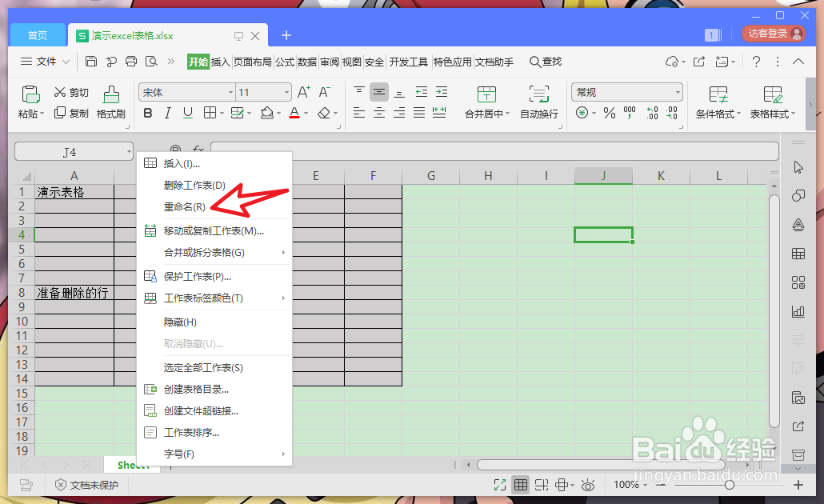The width and height of the screenshot is (824, 504).
Task: Click the 剪切 cut icon
Action: pos(71,92)
